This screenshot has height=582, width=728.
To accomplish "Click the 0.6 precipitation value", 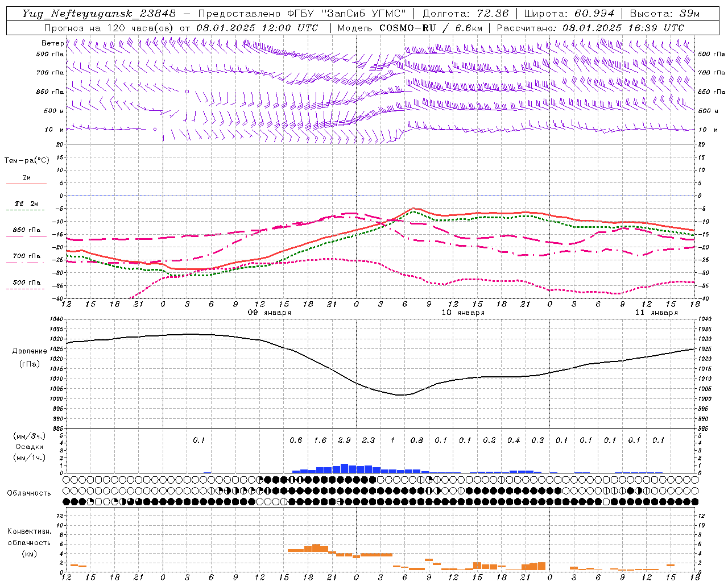I will [296, 440].
